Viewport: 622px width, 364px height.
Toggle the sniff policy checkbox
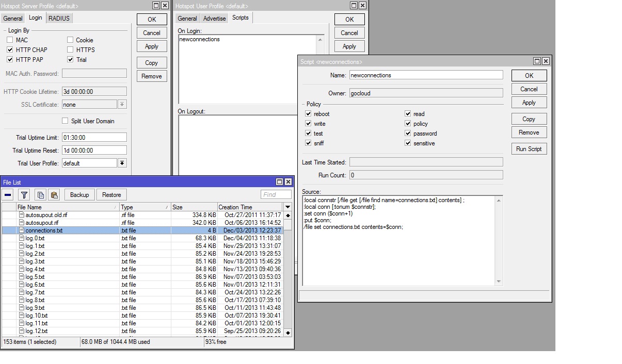pos(308,143)
